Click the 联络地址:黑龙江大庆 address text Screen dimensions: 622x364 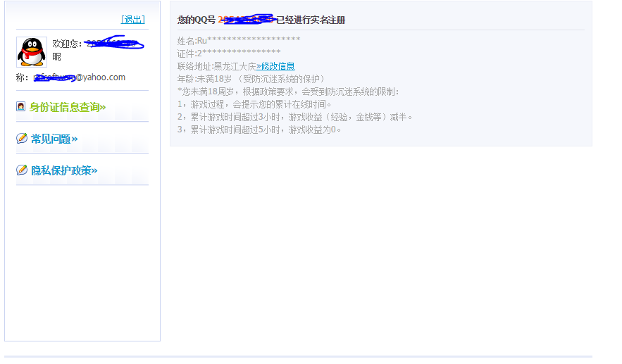point(216,66)
